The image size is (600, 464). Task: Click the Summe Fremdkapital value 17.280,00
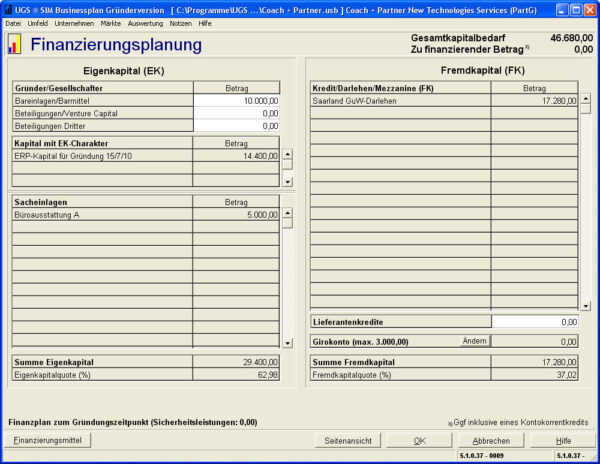pyautogui.click(x=535, y=362)
